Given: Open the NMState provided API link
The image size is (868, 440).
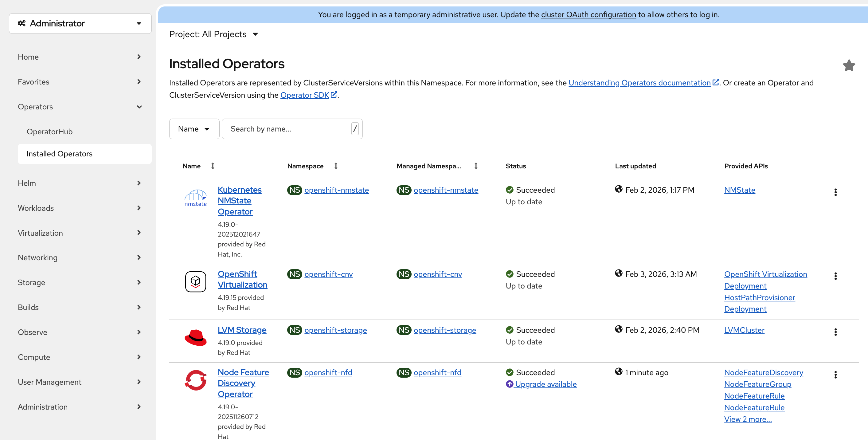Looking at the screenshot, I should [740, 190].
